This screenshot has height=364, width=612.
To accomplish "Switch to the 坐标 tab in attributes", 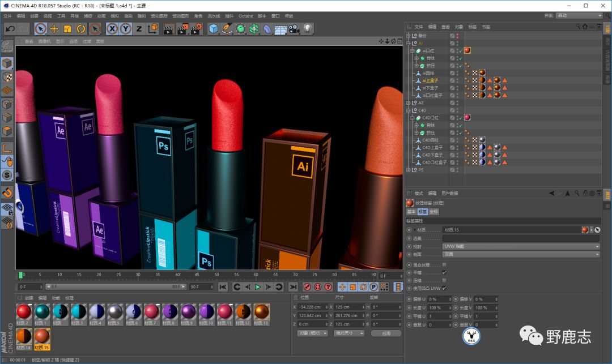I will coord(433,212).
